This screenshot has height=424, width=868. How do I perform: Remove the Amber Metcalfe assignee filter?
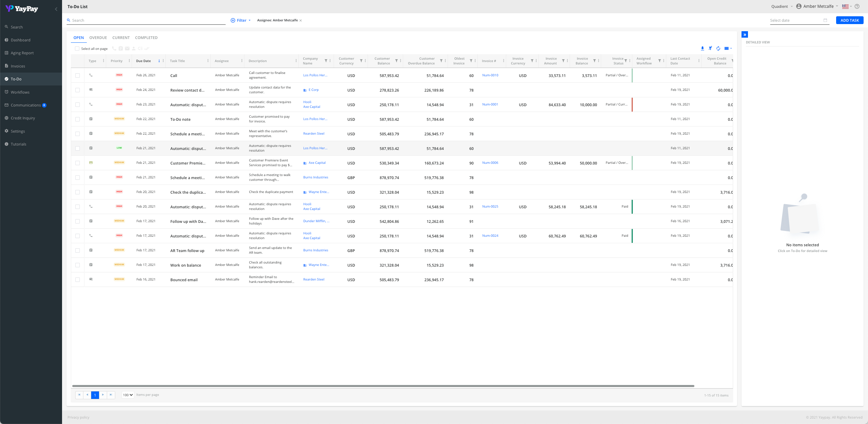tap(301, 20)
